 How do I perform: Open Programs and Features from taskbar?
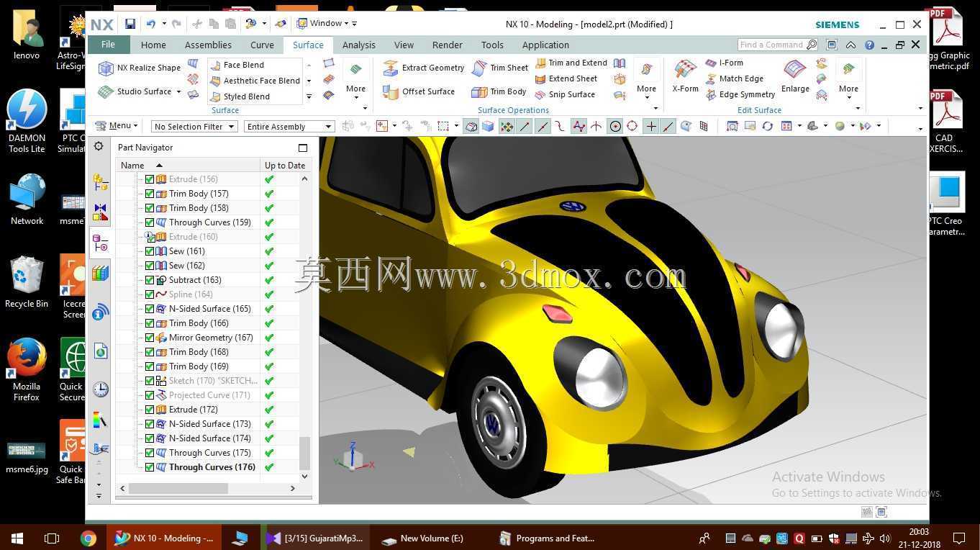point(548,538)
